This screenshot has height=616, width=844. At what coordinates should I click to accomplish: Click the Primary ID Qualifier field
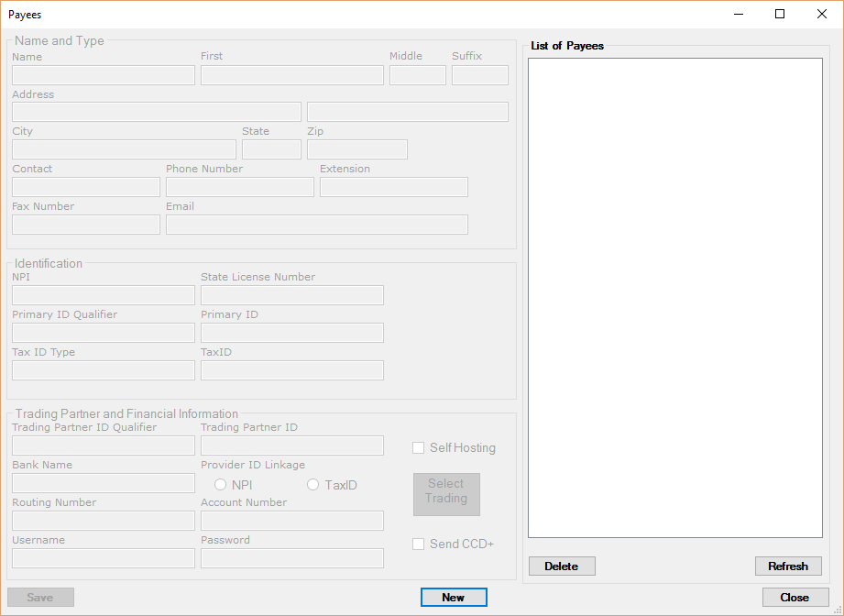(104, 333)
